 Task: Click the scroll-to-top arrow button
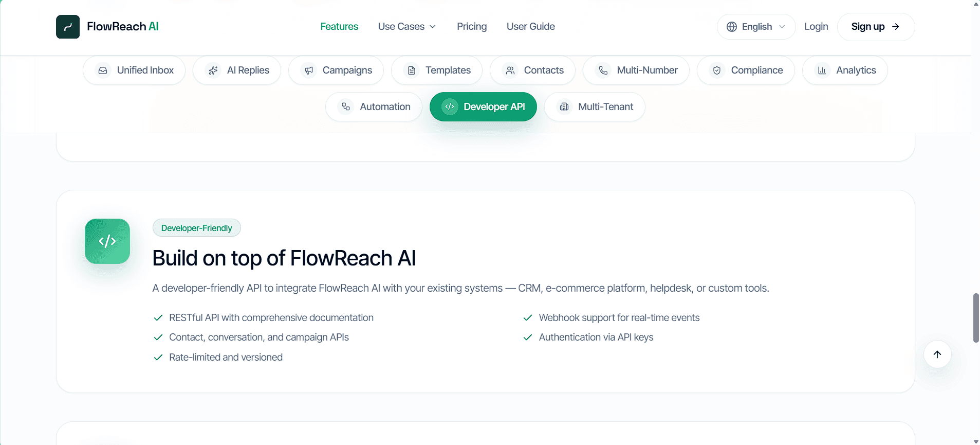coord(937,354)
